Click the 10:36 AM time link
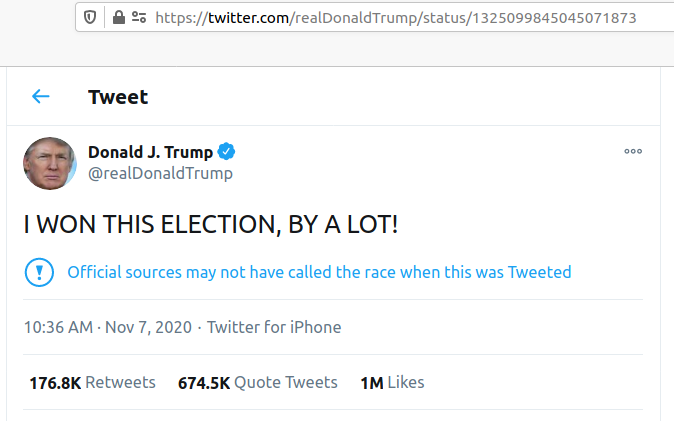Image resolution: width=674 pixels, height=421 pixels. 58,327
